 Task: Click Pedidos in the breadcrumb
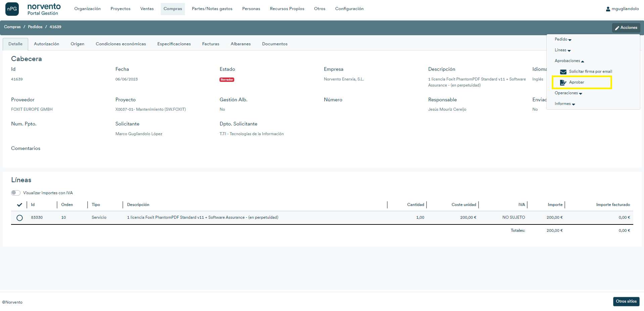click(35, 27)
